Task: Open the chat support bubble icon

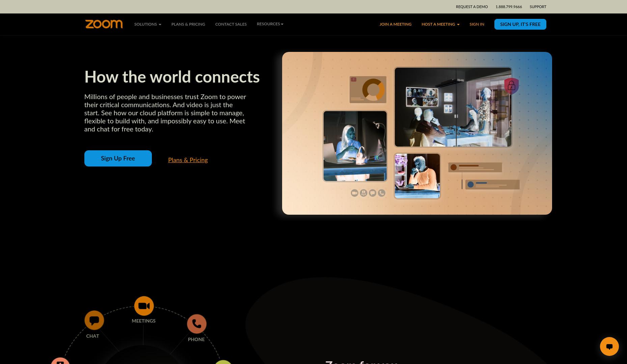Action: coord(609,346)
